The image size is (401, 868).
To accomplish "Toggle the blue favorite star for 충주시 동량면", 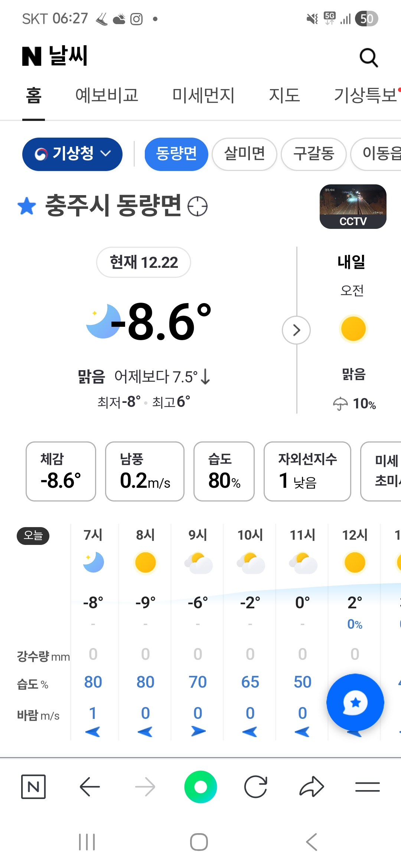I will pos(27,206).
